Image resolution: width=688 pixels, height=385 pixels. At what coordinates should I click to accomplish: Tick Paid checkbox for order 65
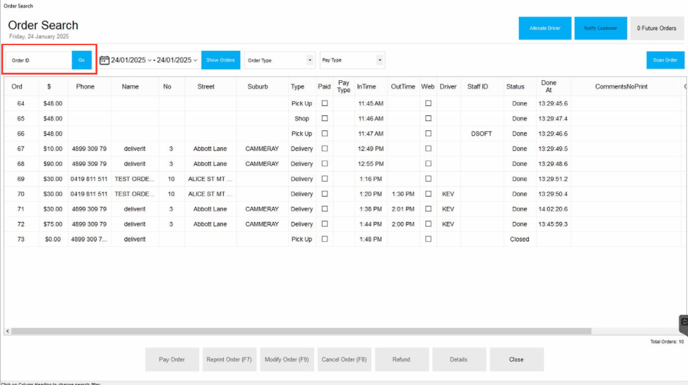click(x=325, y=118)
